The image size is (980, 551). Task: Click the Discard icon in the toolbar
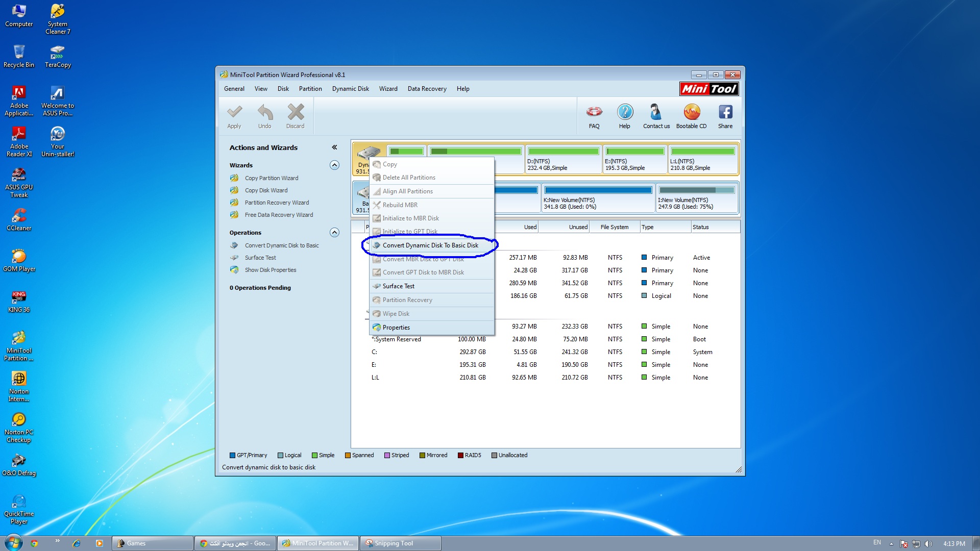pyautogui.click(x=294, y=116)
